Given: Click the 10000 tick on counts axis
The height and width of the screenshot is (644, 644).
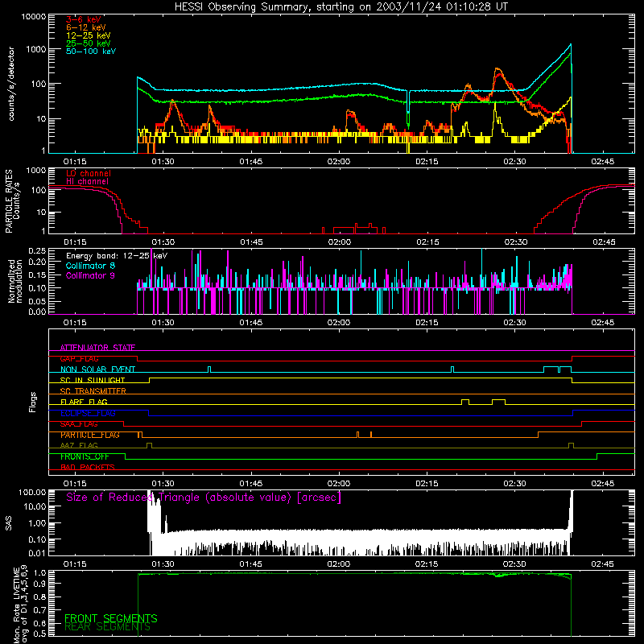Looking at the screenshot, I should (34, 17).
